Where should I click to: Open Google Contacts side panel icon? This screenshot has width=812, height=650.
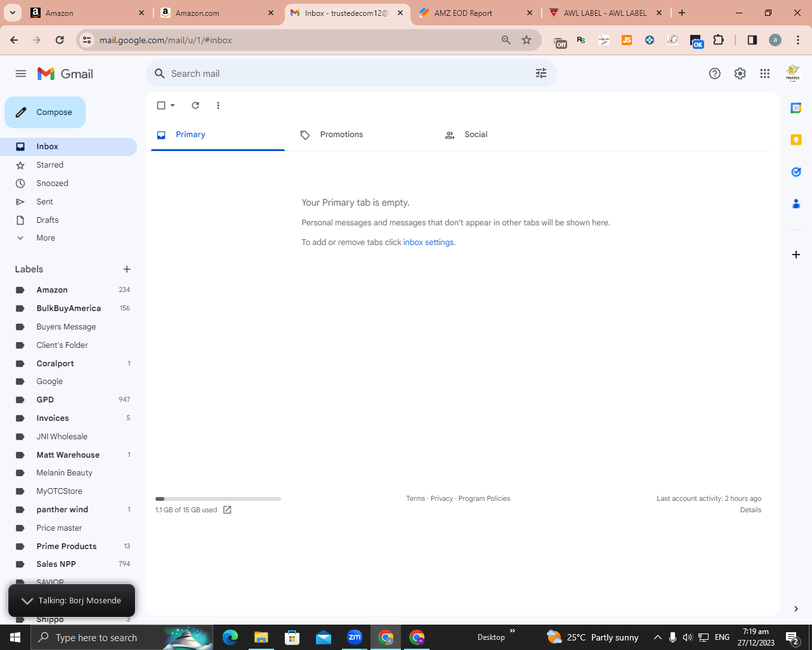(x=796, y=204)
